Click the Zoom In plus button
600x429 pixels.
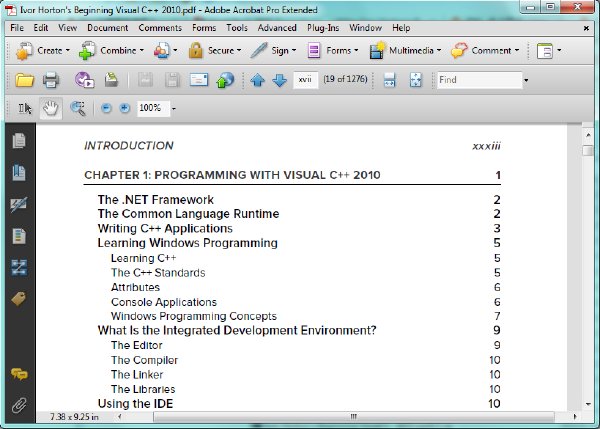tap(124, 108)
